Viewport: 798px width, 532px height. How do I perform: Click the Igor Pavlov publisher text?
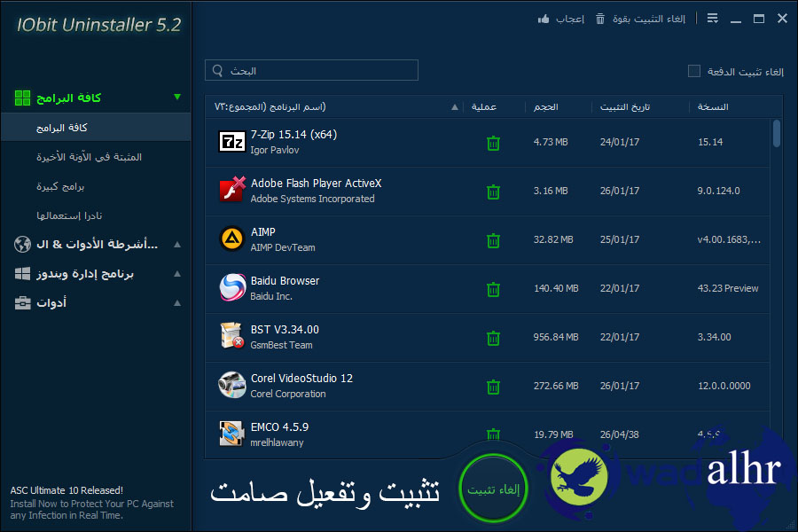[x=274, y=150]
